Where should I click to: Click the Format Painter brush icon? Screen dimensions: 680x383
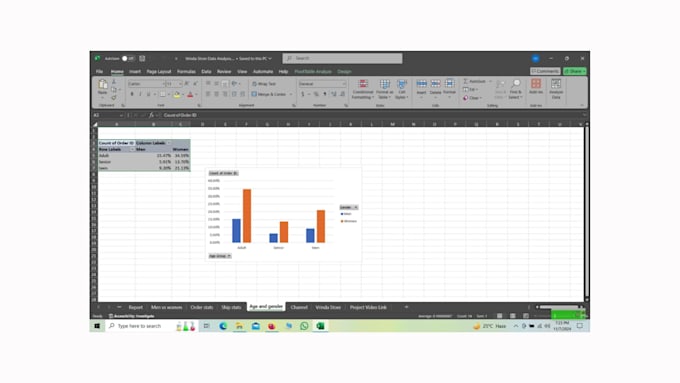coord(114,98)
